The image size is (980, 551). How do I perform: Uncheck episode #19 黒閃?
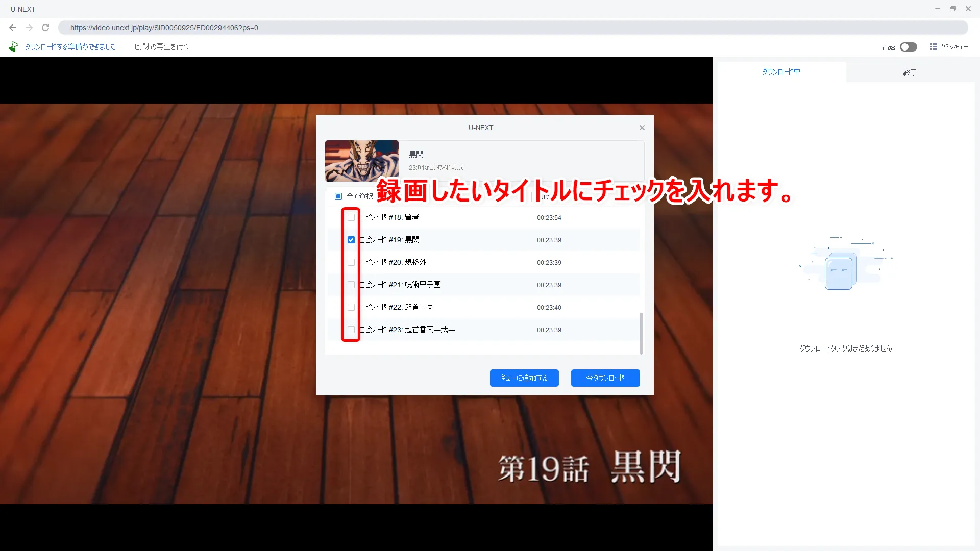point(351,240)
